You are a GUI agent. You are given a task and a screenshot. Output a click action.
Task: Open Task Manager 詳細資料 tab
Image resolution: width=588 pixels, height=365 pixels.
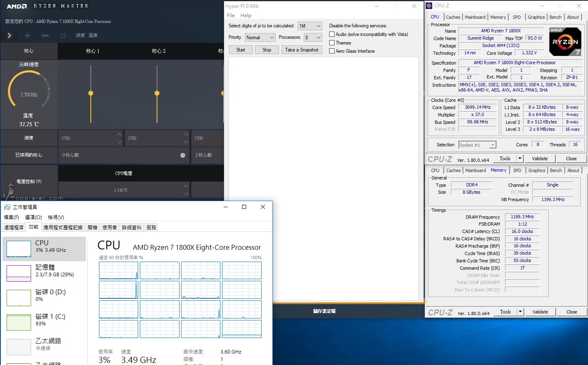point(132,228)
